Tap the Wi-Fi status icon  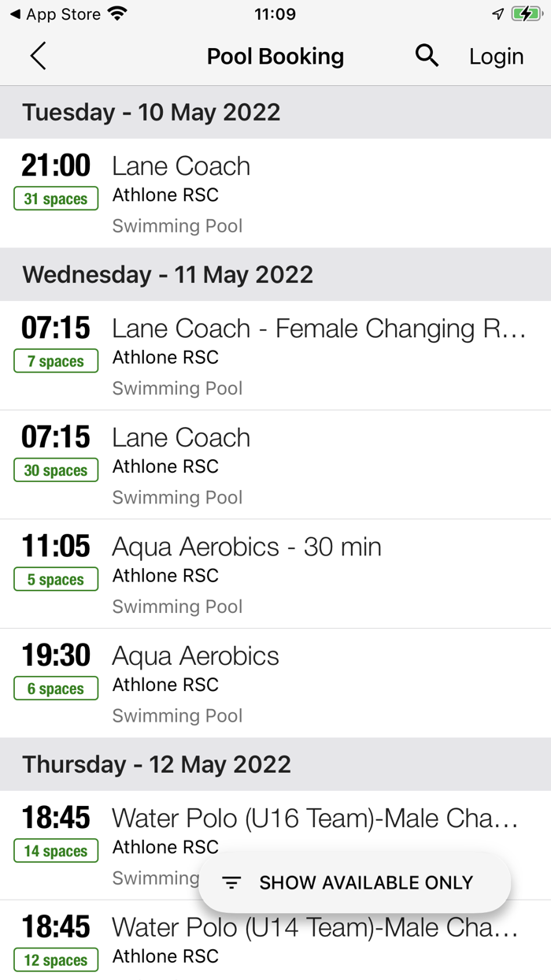pyautogui.click(x=118, y=14)
